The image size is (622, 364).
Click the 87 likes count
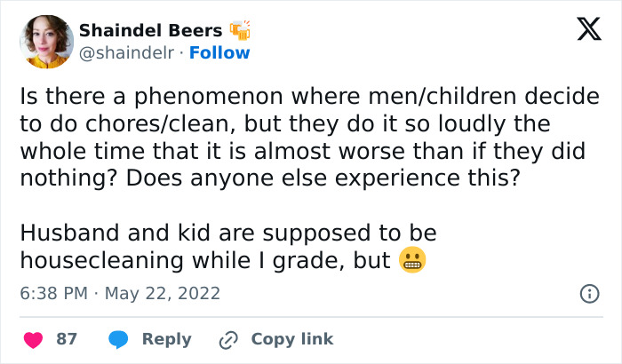tap(67, 339)
